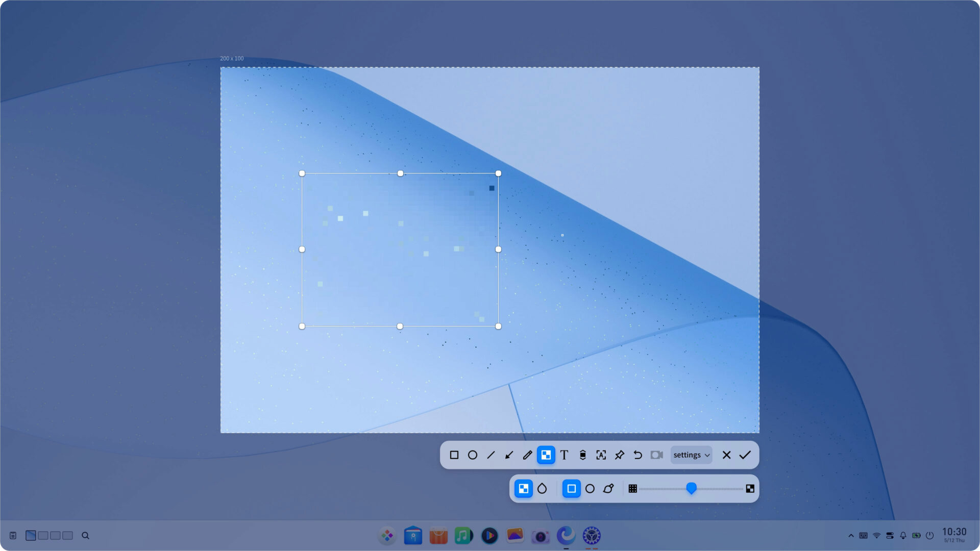This screenshot has height=551, width=980.
Task: Switch to screen recording mode
Action: click(656, 455)
